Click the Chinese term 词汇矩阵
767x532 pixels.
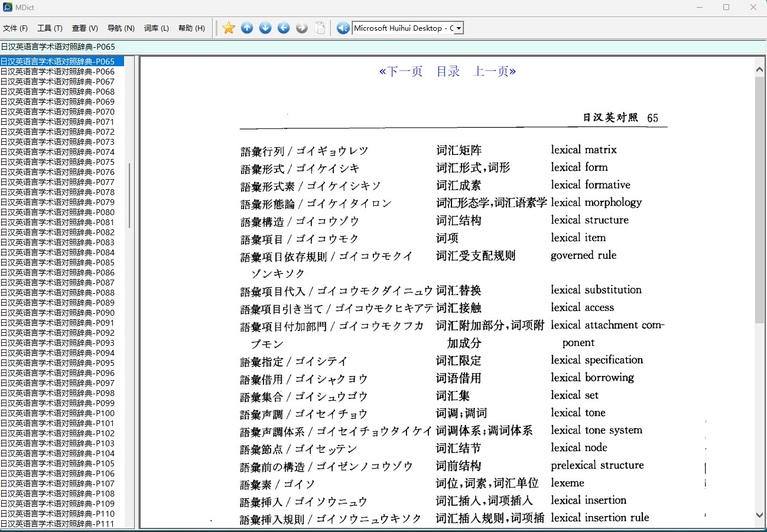(x=459, y=150)
